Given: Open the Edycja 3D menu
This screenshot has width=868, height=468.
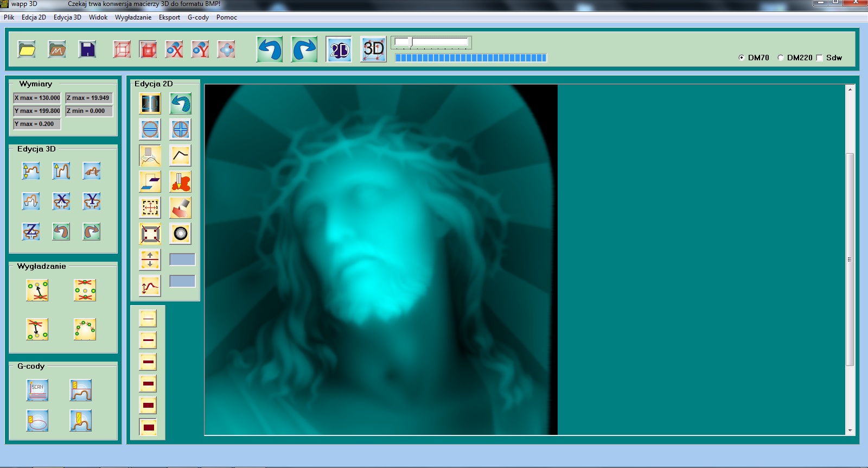Looking at the screenshot, I should coord(67,17).
